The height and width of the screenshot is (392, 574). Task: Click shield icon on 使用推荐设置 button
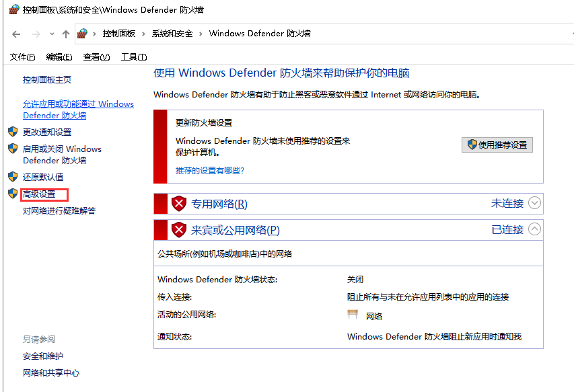click(472, 145)
